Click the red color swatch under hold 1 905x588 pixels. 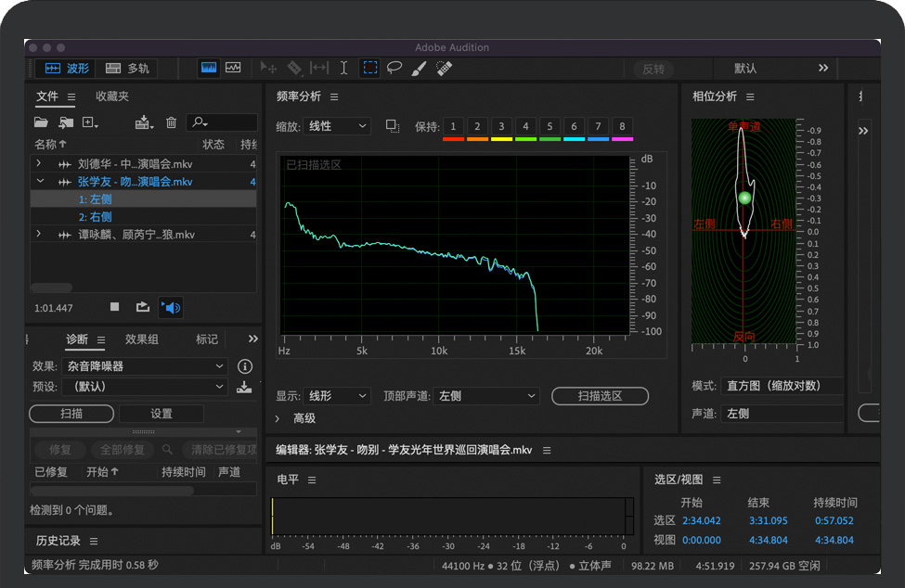(453, 139)
